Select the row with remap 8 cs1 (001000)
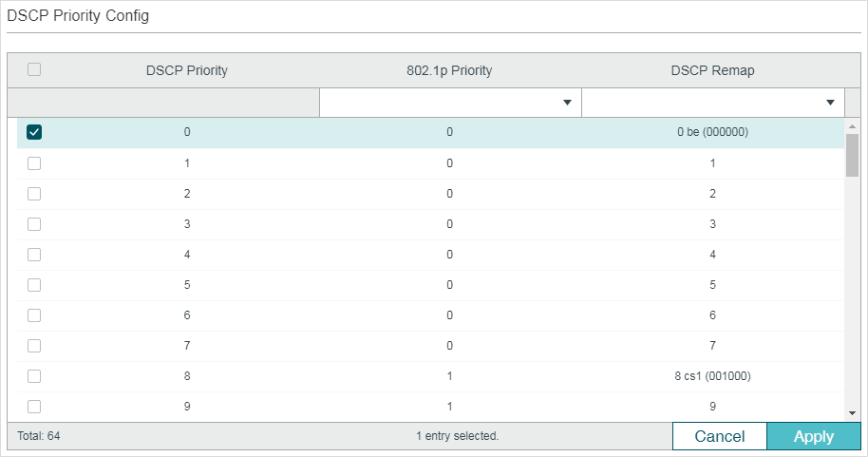This screenshot has width=868, height=457. tap(431, 376)
